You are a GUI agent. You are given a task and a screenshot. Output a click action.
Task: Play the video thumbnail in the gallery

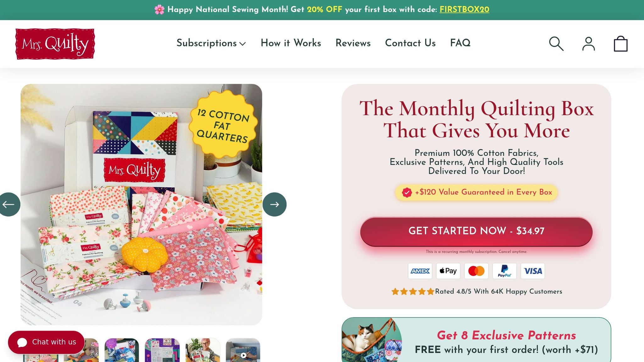(243, 350)
